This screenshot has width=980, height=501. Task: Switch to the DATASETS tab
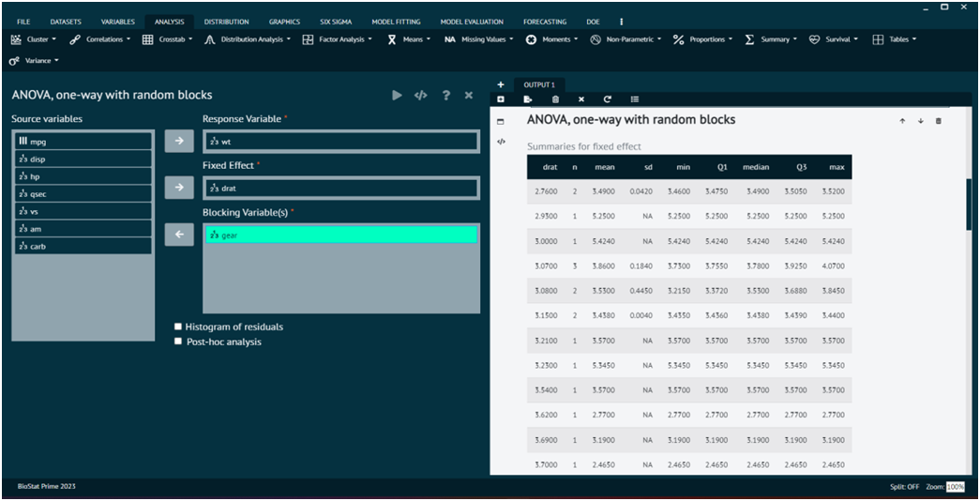[66, 22]
